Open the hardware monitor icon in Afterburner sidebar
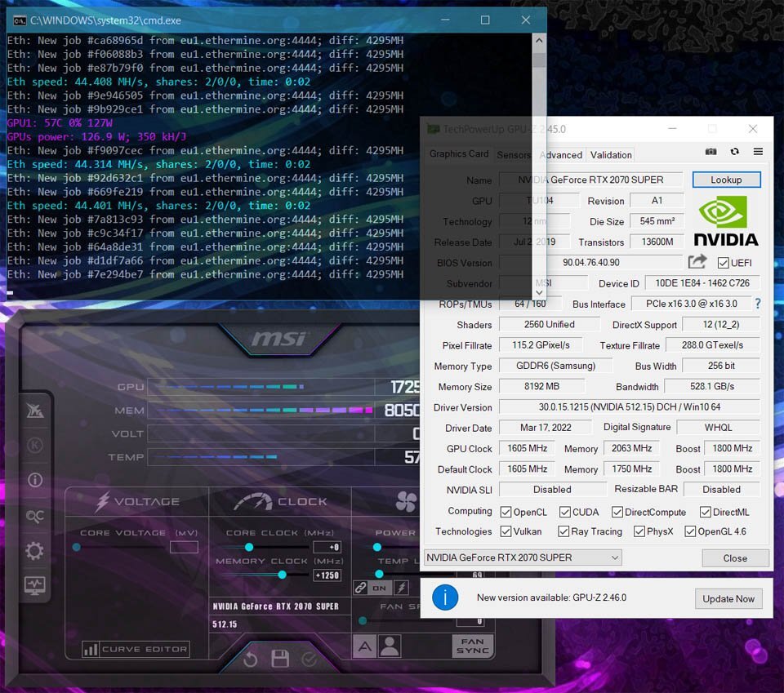The height and width of the screenshot is (693, 784). click(x=34, y=584)
